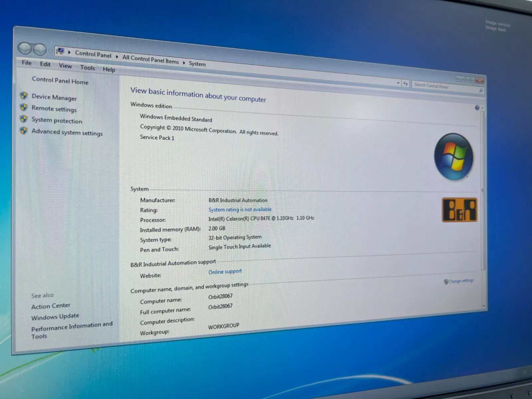The height and width of the screenshot is (399, 532).
Task: Open the Online support website link
Action: (225, 272)
